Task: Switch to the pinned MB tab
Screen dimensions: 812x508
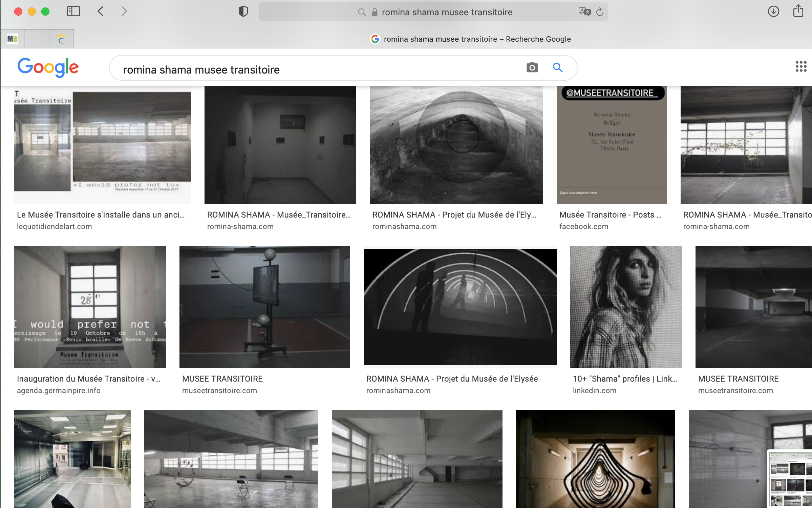Action: (x=13, y=39)
